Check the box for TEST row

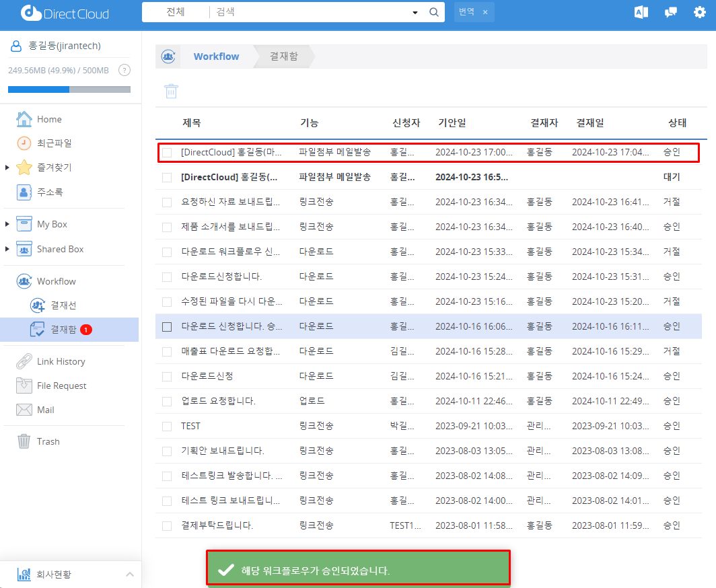pyautogui.click(x=167, y=427)
